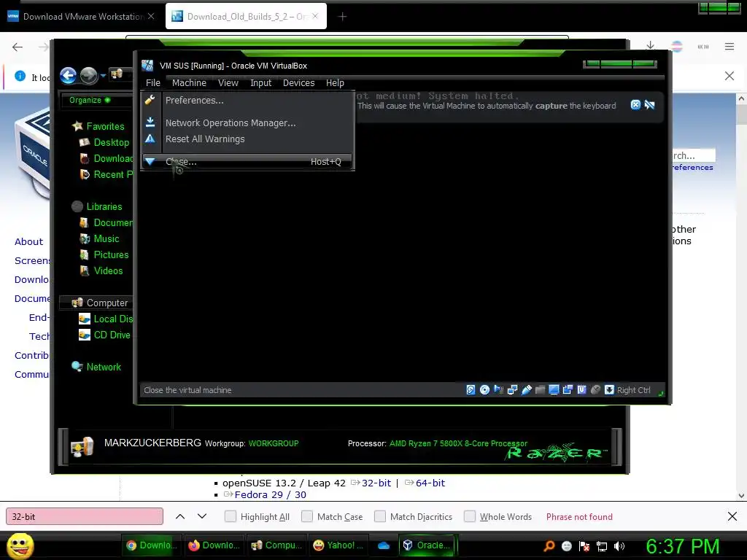The height and width of the screenshot is (560, 747).
Task: Click the network tray icon
Action: click(602, 546)
